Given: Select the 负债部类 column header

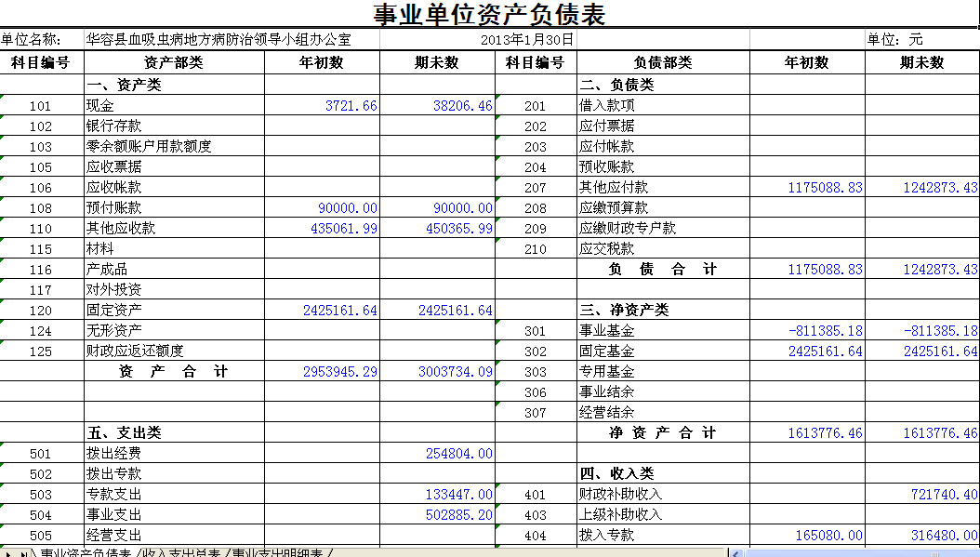Looking at the screenshot, I should tap(662, 62).
